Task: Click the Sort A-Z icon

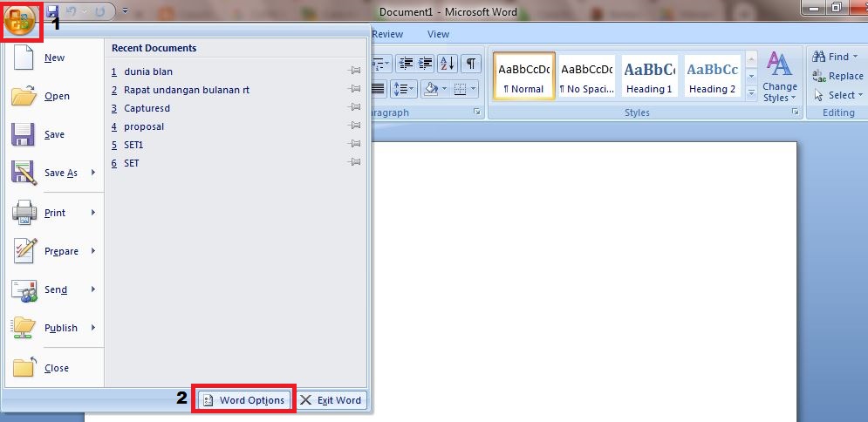Action: (x=448, y=63)
